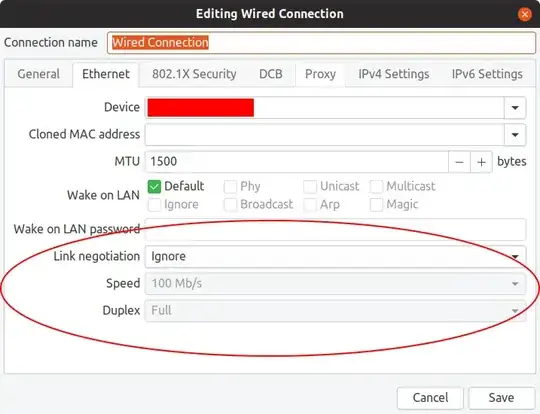Close the Editing Wired Connection dialog
540x414 pixels.
click(x=525, y=14)
